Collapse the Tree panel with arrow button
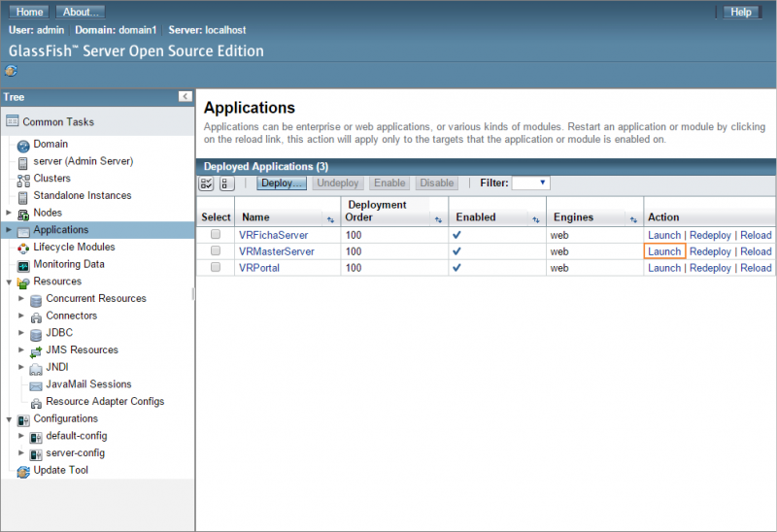Viewport: 777px width, 532px height. point(185,96)
